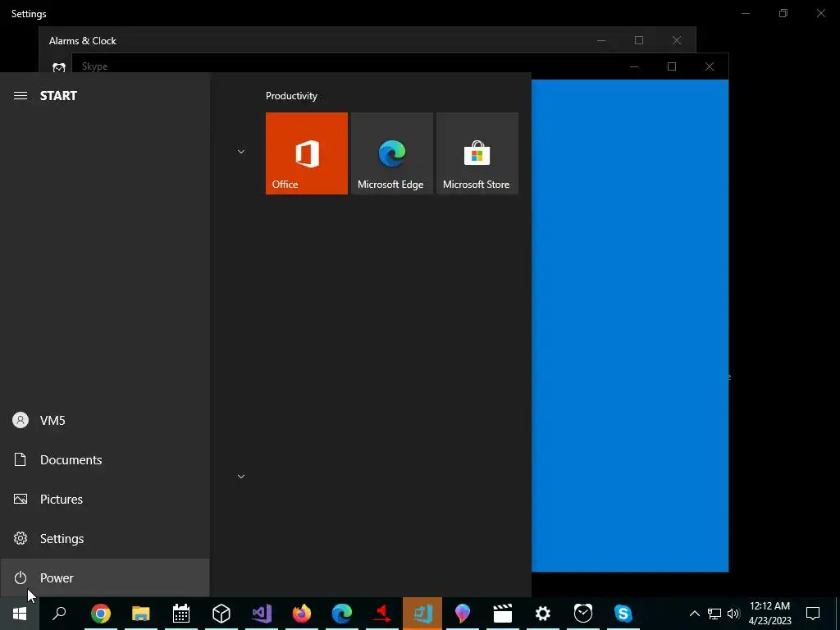Open the Action Center notifications icon

[813, 614]
